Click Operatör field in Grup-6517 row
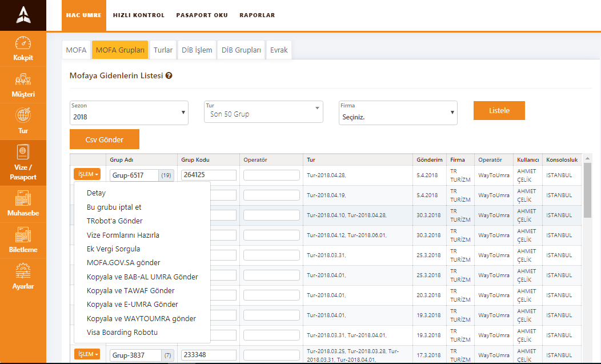The image size is (601, 364). click(x=271, y=175)
